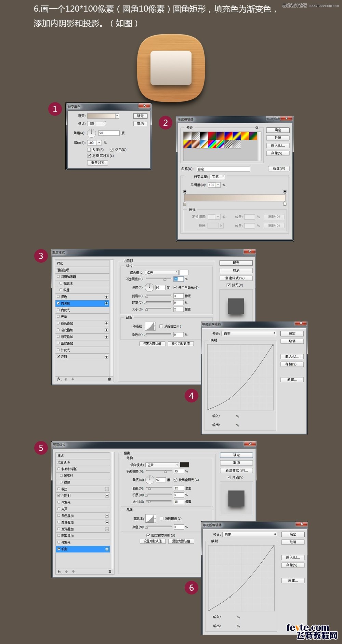Select the left opacity stop above gradient bar
The image size is (342, 644).
tap(185, 192)
